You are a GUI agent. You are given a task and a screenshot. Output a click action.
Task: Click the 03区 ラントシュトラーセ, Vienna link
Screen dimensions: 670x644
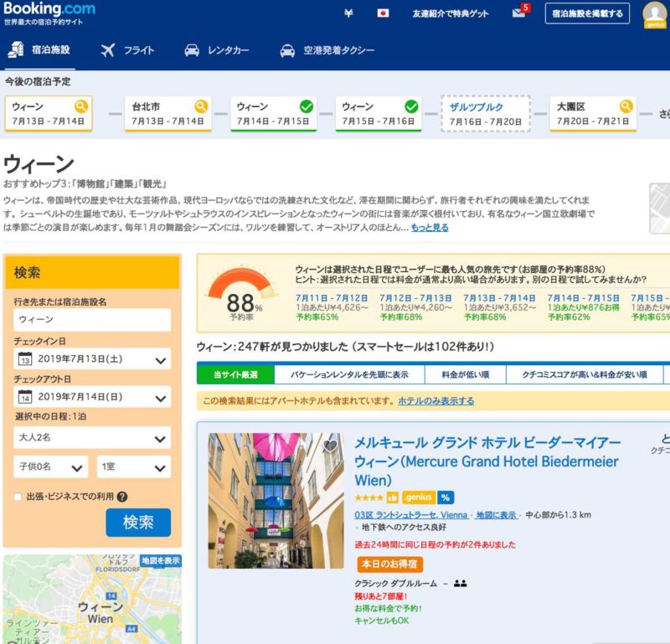point(411,515)
